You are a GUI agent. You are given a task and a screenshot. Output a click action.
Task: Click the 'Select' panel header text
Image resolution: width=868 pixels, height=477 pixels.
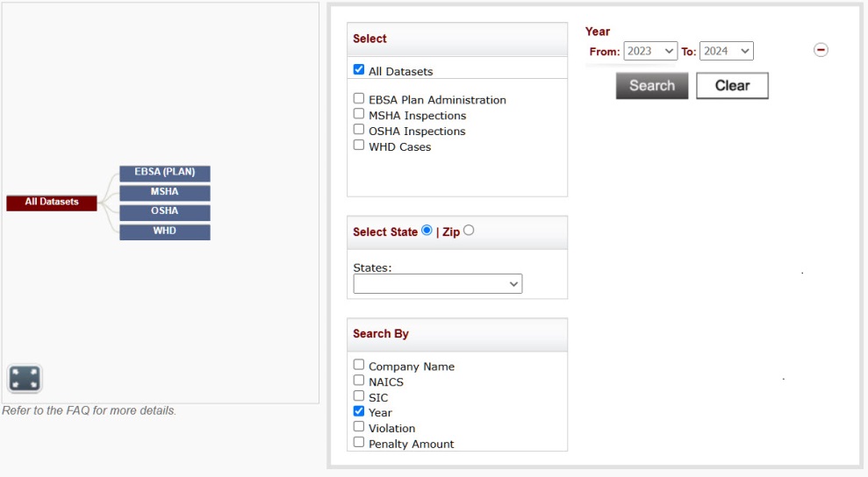(x=369, y=39)
